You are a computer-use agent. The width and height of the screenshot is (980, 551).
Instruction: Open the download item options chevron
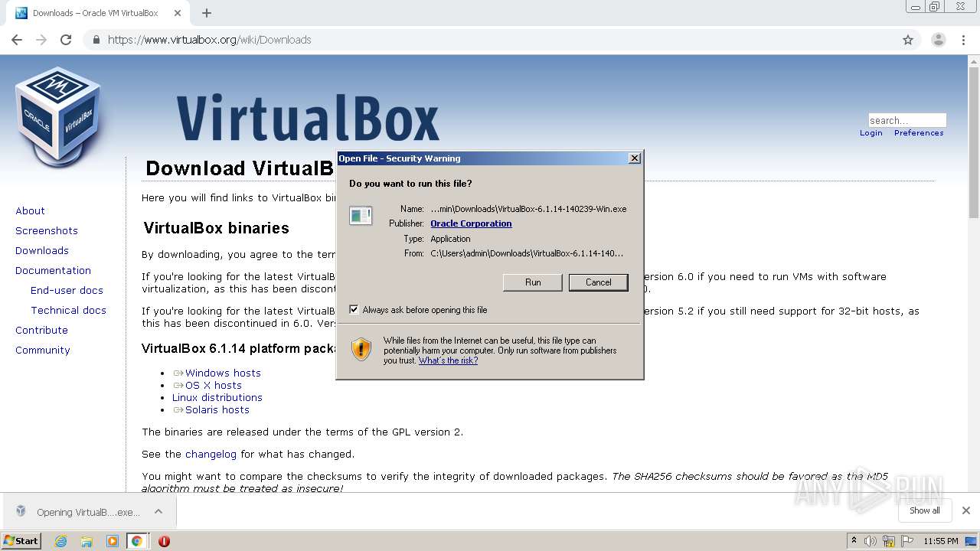point(158,511)
